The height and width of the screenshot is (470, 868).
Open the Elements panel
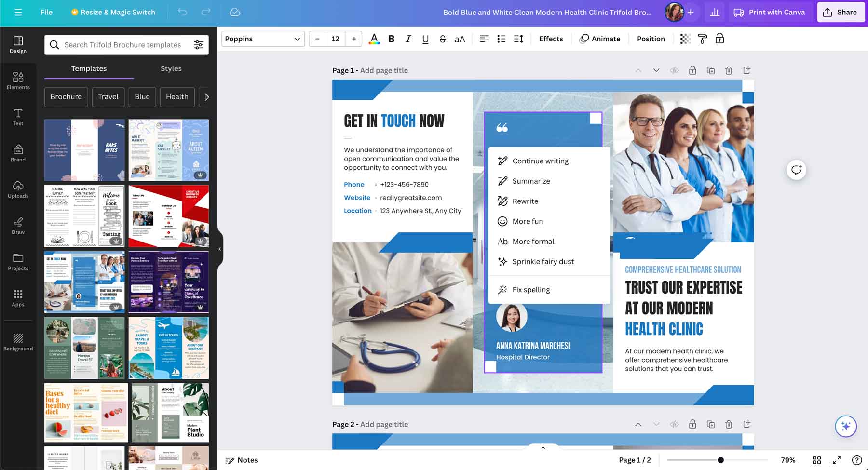(x=18, y=80)
